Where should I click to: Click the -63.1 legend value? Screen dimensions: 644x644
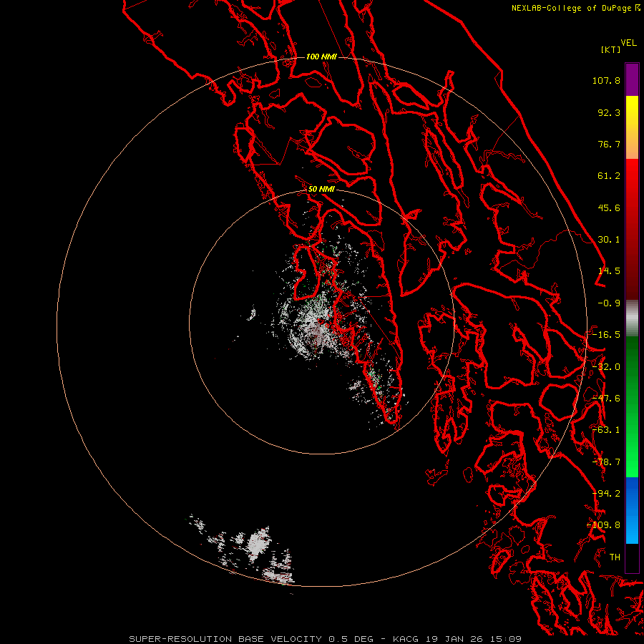tap(606, 430)
